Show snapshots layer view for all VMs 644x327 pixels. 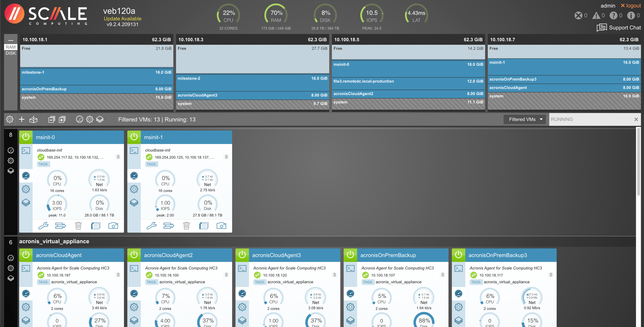(x=100, y=119)
